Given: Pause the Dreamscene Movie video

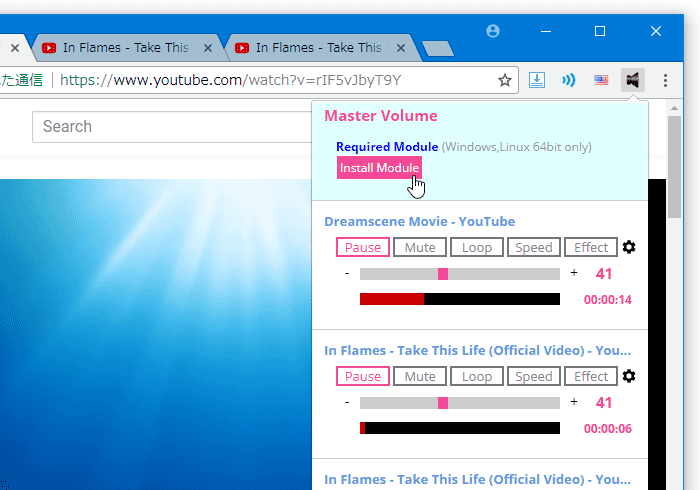Looking at the screenshot, I should point(363,247).
